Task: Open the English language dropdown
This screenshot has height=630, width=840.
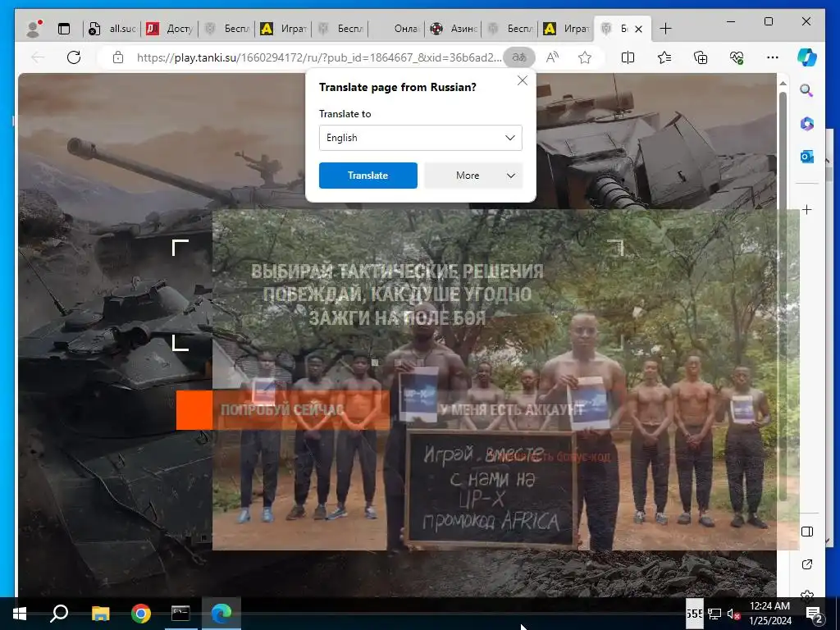Action: [421, 138]
